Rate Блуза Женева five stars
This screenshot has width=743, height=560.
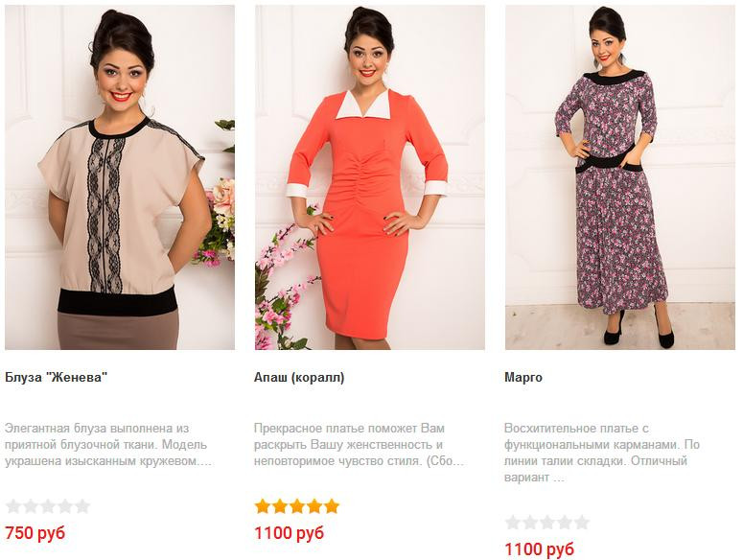point(82,506)
